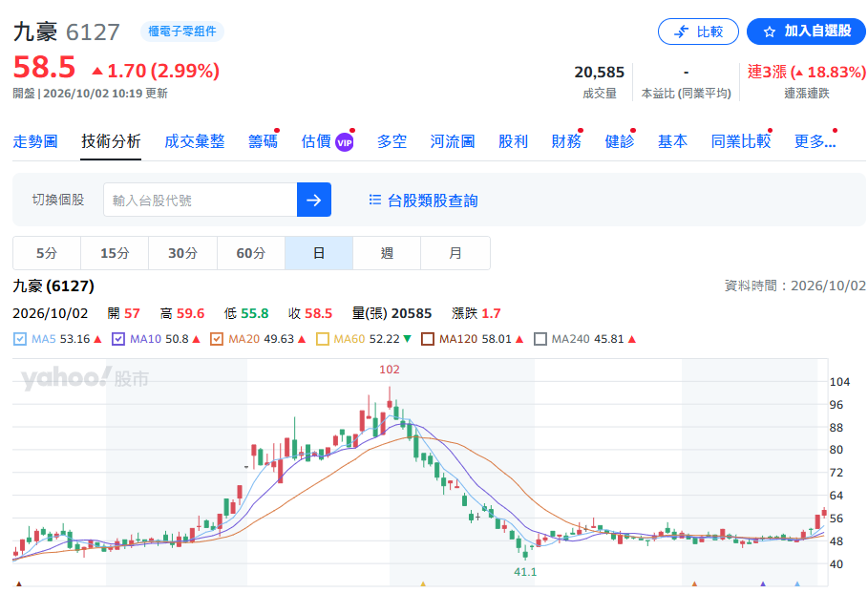Open the 估價 VIP tab
The image size is (868, 593).
point(328,141)
